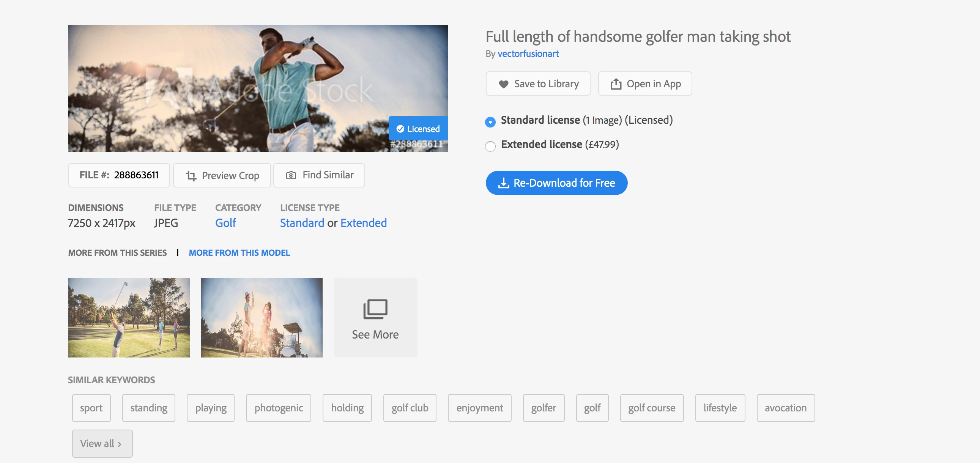Image resolution: width=980 pixels, height=463 pixels.
Task: Switch to More From This Model tab
Action: coord(239,253)
